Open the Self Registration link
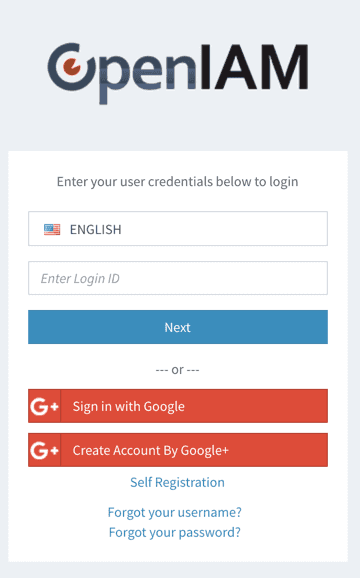 (177, 483)
